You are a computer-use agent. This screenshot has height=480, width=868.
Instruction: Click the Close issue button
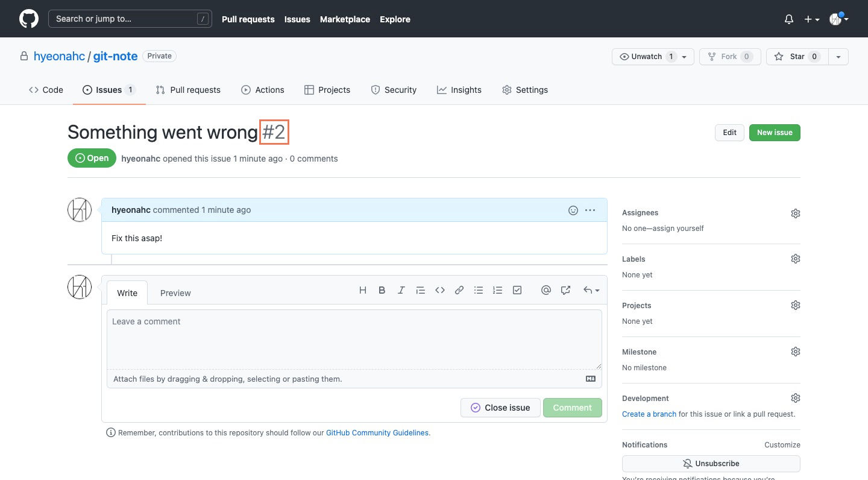click(x=500, y=408)
